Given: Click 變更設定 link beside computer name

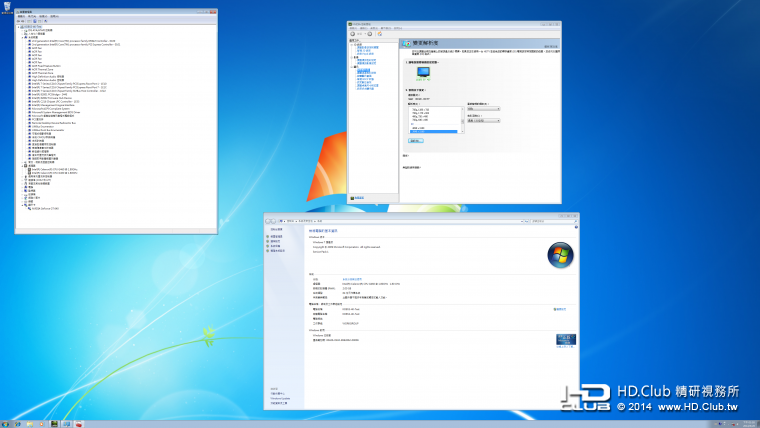Looking at the screenshot, I should tap(560, 309).
